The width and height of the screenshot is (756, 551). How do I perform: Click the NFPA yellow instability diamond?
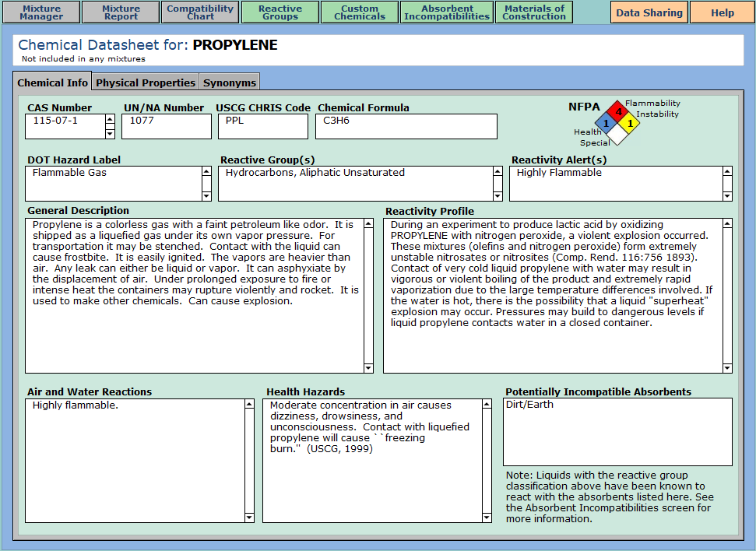tap(629, 124)
